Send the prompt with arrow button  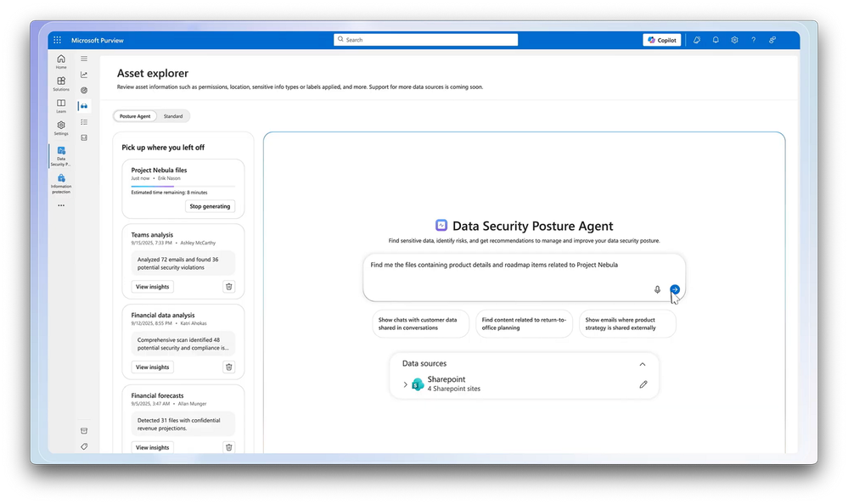[x=675, y=289]
